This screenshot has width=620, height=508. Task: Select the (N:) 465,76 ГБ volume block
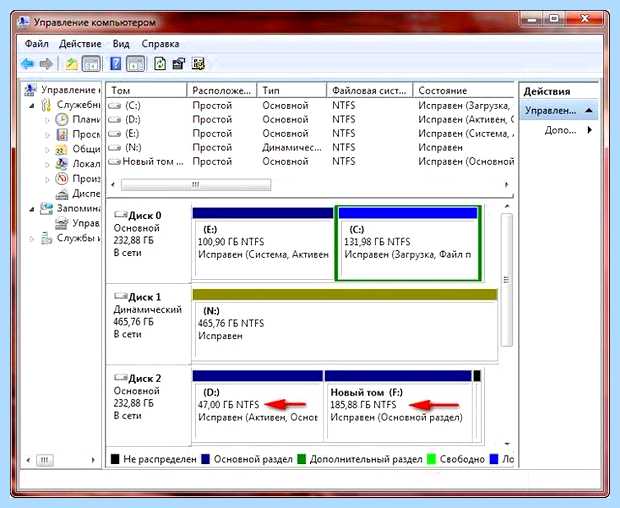point(345,325)
